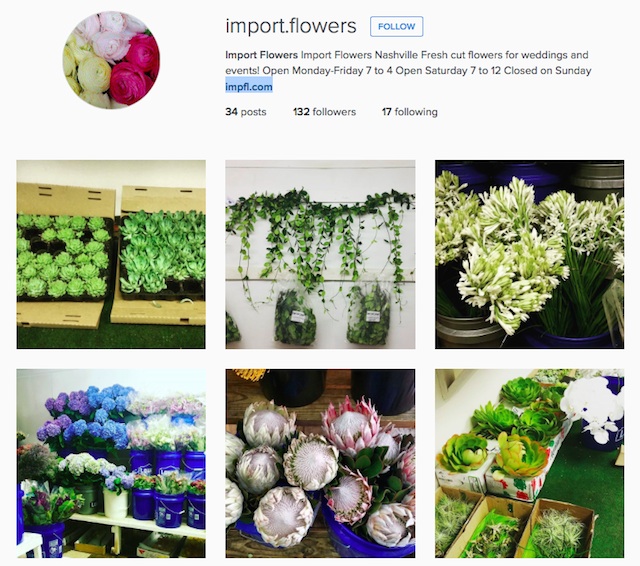View the 132 followers list

click(x=324, y=112)
